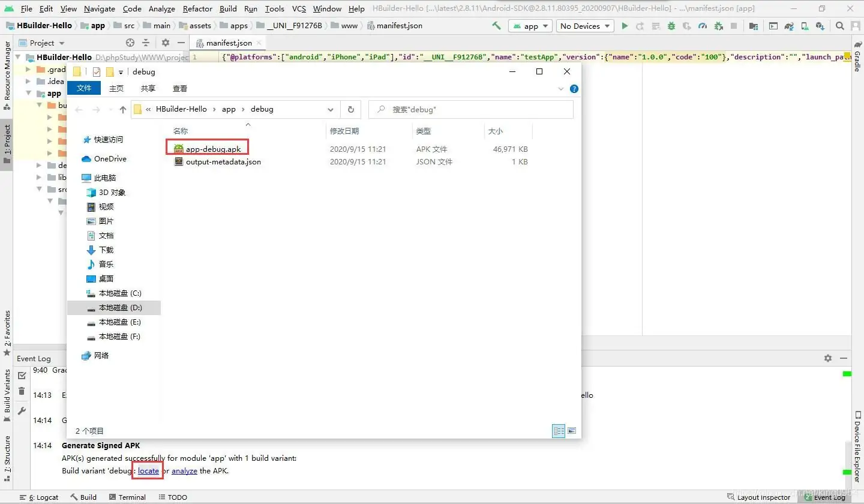
Task: Run the app on a device
Action: pyautogui.click(x=625, y=26)
